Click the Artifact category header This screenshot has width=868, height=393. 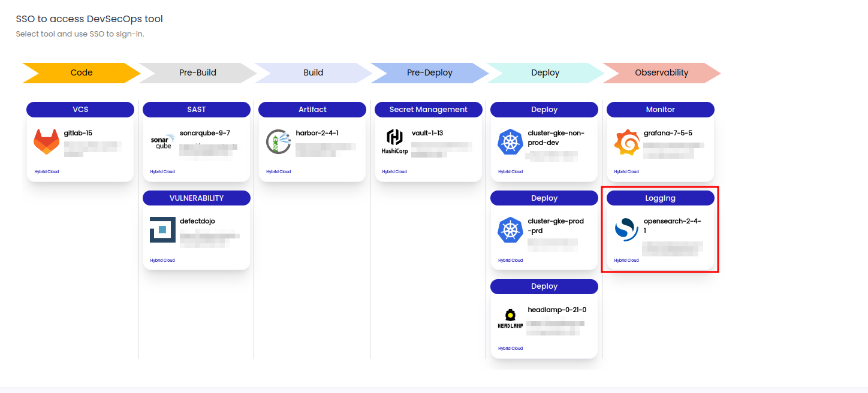point(312,110)
